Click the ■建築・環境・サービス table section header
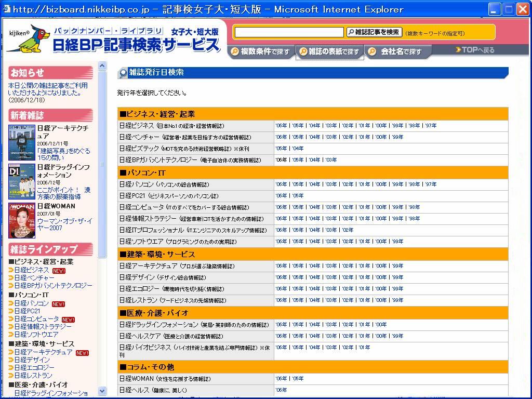532x399 pixels. [x=313, y=255]
